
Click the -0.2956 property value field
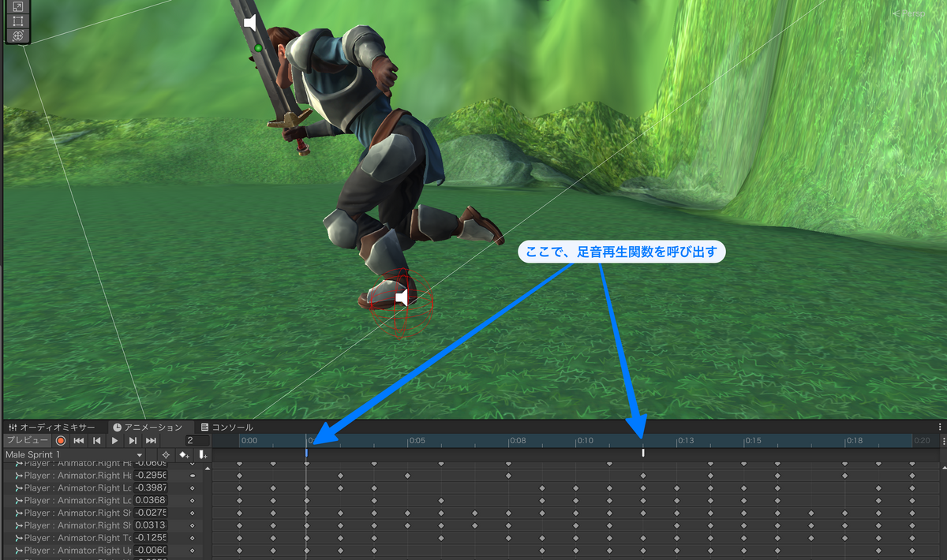(x=150, y=476)
